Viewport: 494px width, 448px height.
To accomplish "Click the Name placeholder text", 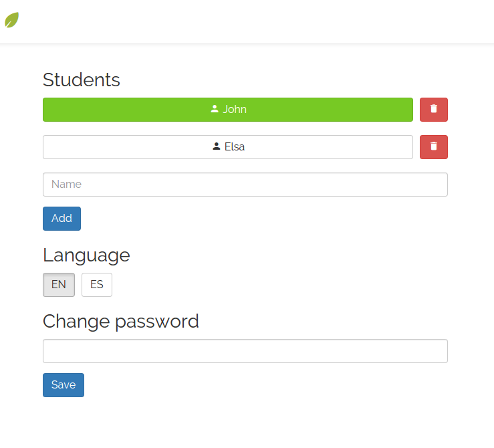I will click(66, 185).
